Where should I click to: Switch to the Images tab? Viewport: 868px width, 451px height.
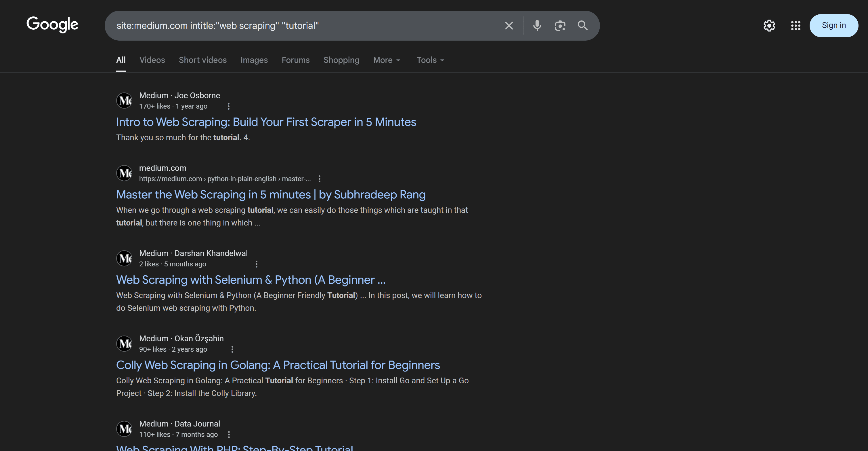pos(254,60)
